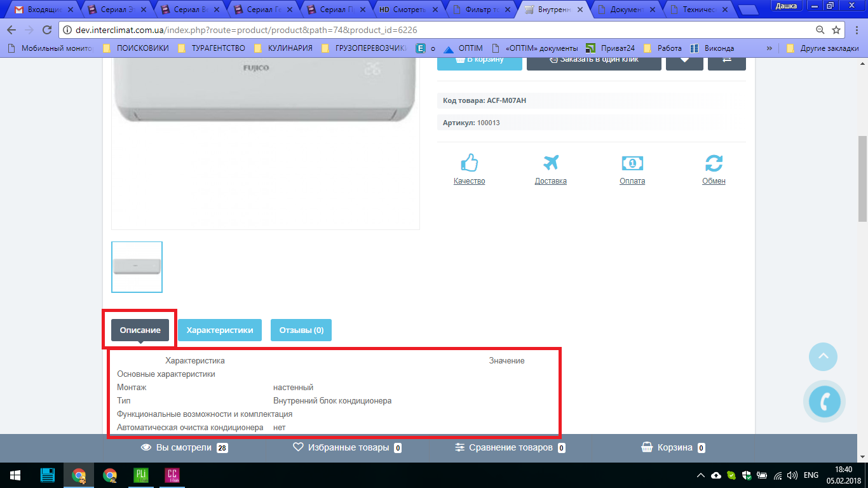The width and height of the screenshot is (868, 488).
Task: Open the ТУРАГЕНТСТВО bookmarks folder
Action: [x=211, y=48]
